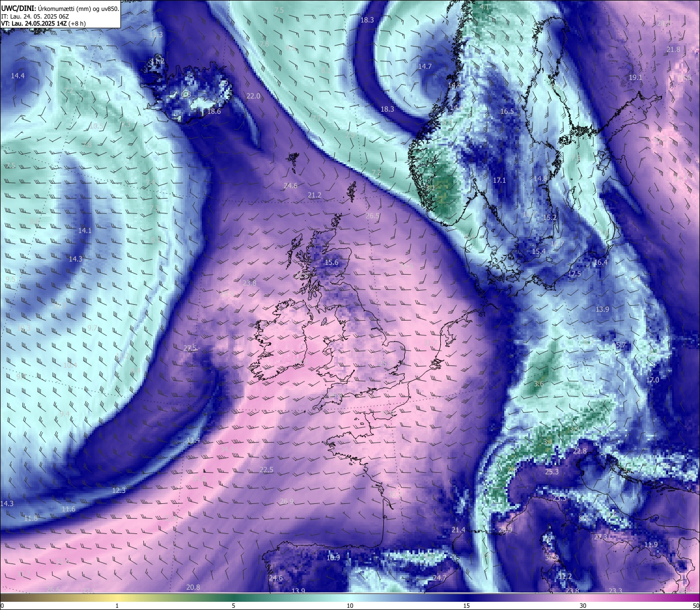Click the value 15.4 near Denmark
Image resolution: width=700 pixels, height=610 pixels.
pos(539,251)
